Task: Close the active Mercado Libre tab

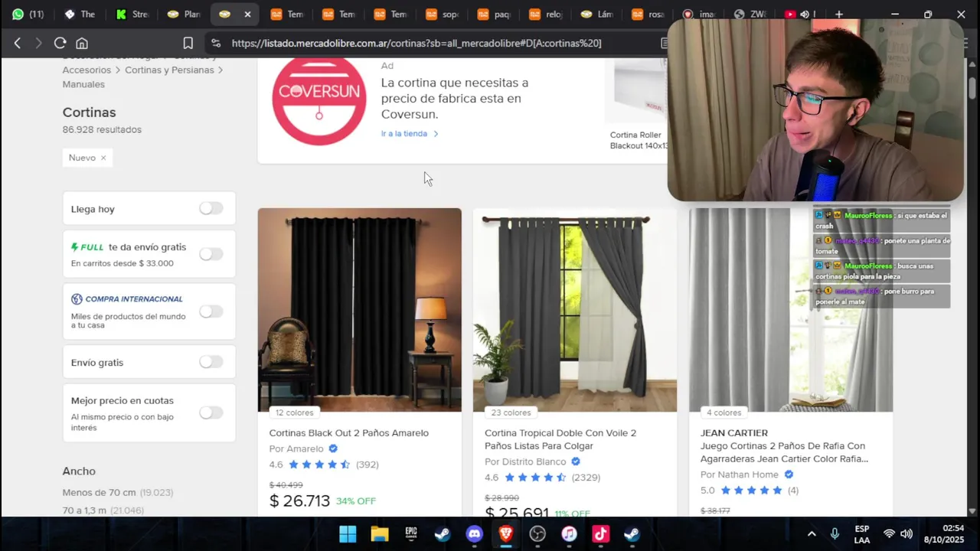Action: pos(247,15)
